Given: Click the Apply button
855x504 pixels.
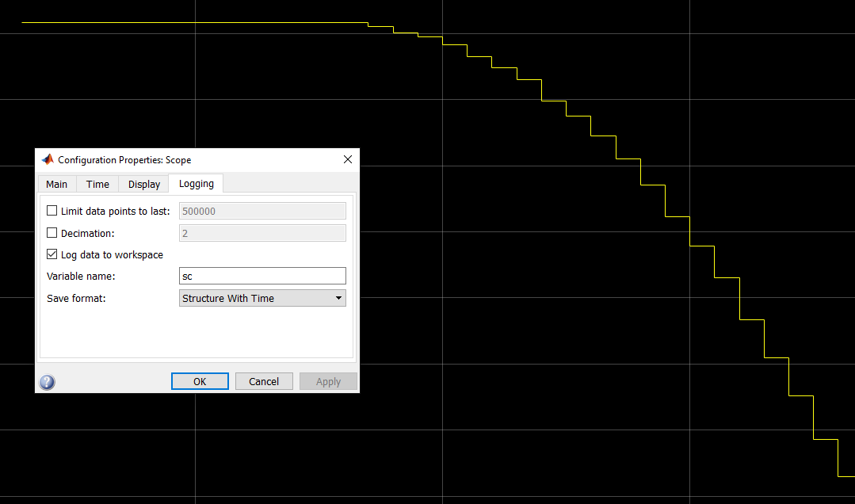Looking at the screenshot, I should click(x=328, y=381).
